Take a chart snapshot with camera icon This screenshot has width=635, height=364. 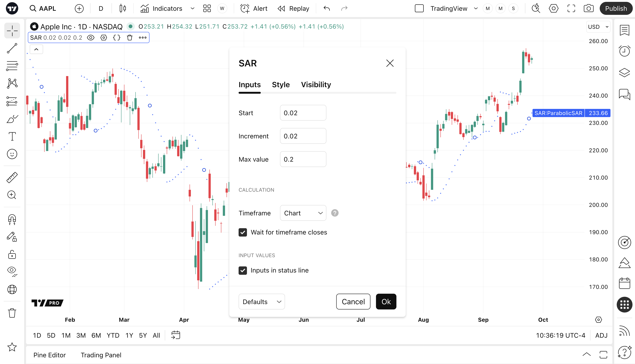[x=588, y=9]
